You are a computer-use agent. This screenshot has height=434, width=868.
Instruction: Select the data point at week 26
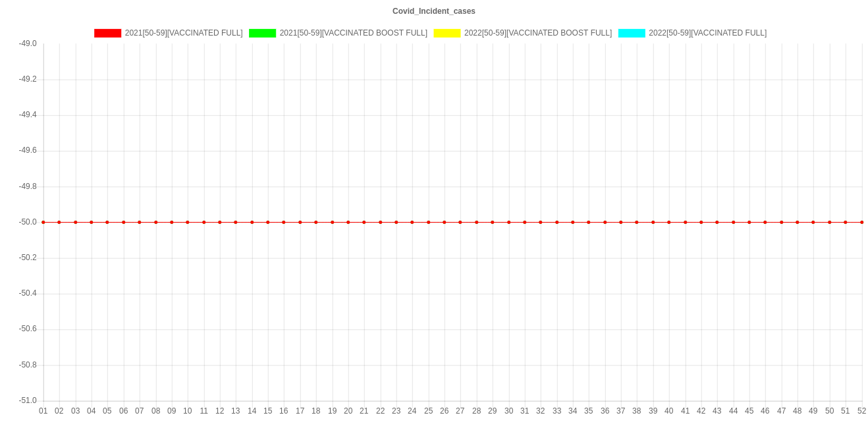445,222
